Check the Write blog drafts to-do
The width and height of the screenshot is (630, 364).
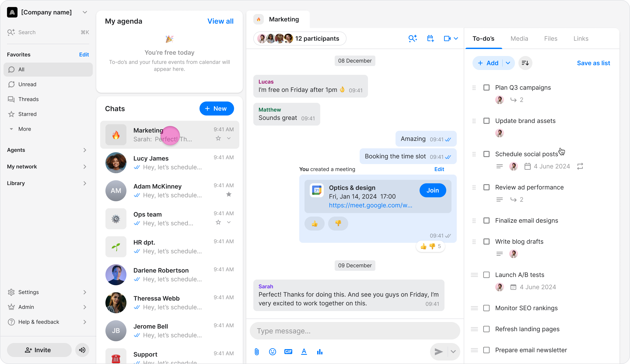pyautogui.click(x=486, y=241)
